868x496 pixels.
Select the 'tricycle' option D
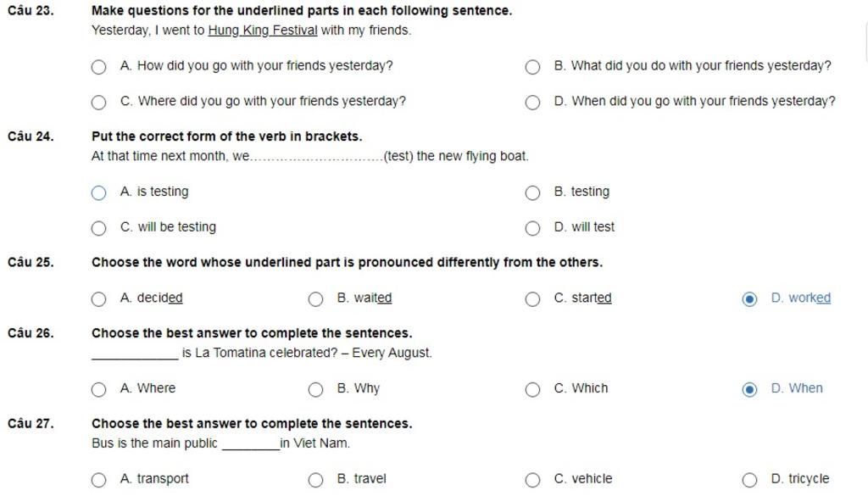tap(749, 480)
